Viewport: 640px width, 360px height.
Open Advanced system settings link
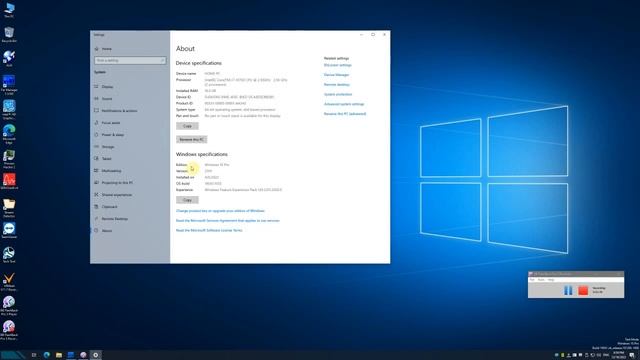[x=344, y=104]
